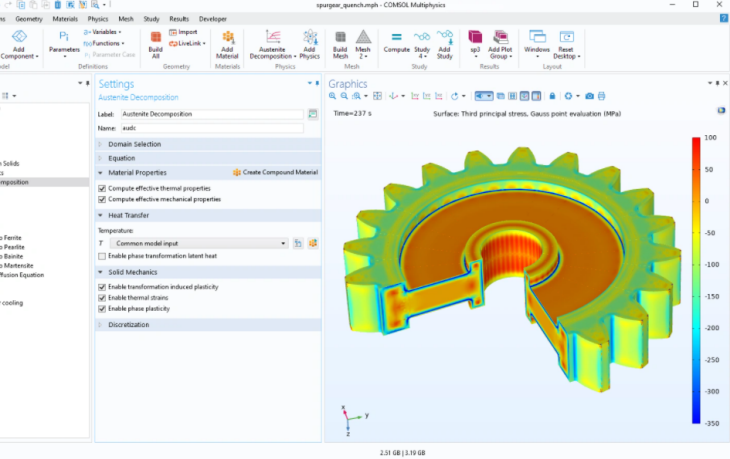Open the Mesh ribbon tab

[126, 19]
